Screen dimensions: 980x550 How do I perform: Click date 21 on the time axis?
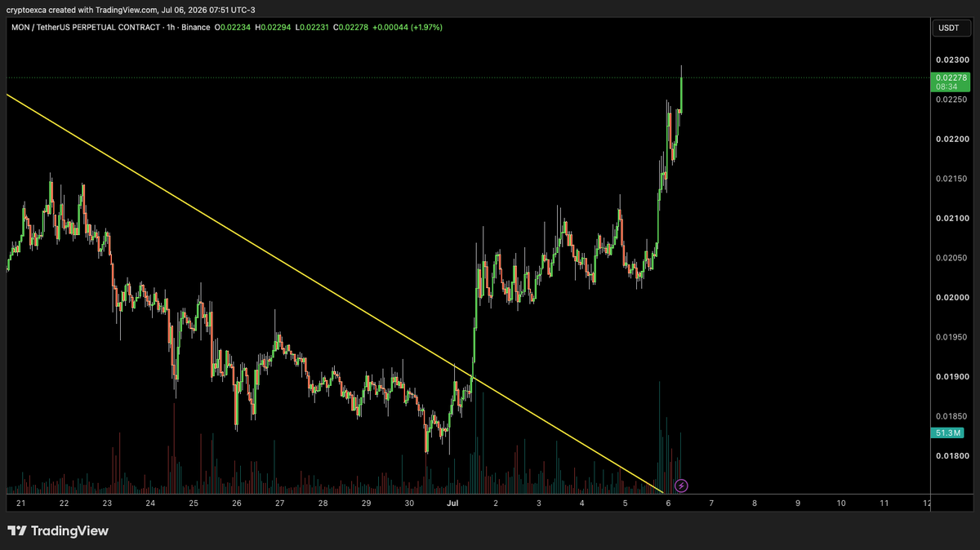(21, 503)
